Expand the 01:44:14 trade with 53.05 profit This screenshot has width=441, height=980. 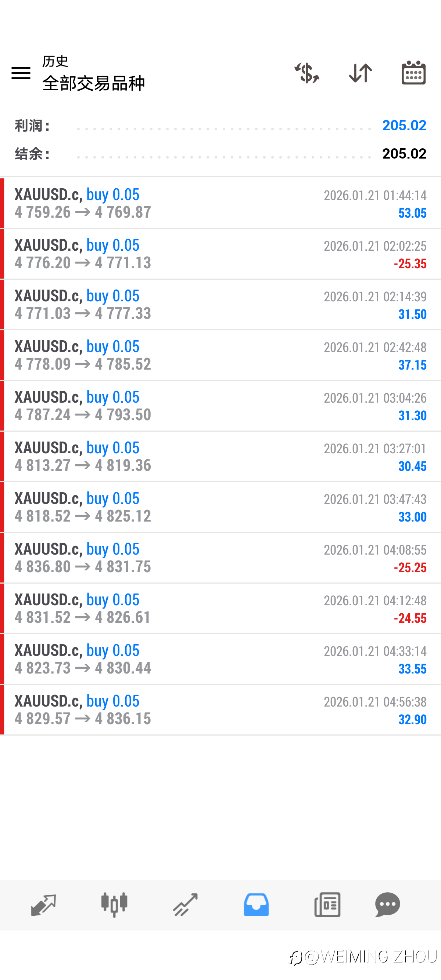click(220, 203)
